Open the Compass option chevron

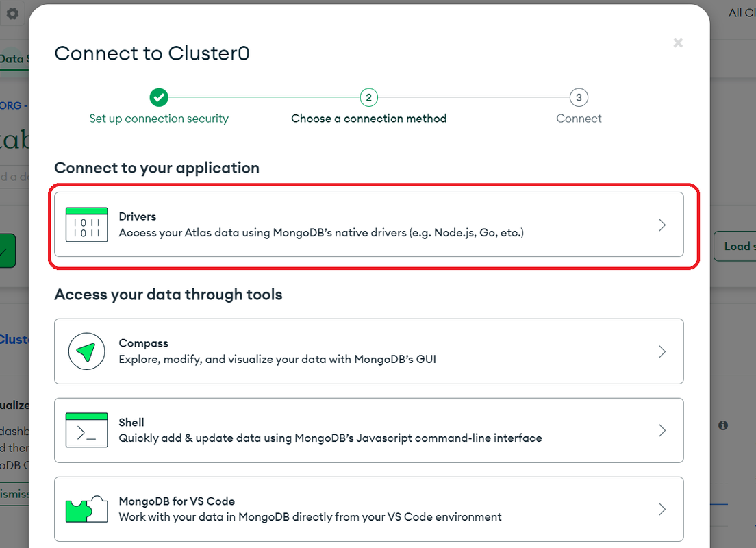pos(662,351)
